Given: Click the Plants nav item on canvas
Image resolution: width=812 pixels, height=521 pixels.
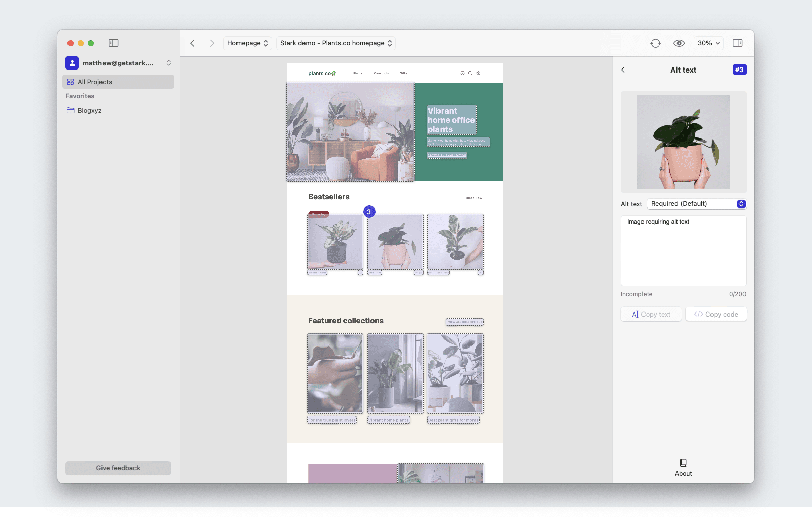Looking at the screenshot, I should pos(358,73).
